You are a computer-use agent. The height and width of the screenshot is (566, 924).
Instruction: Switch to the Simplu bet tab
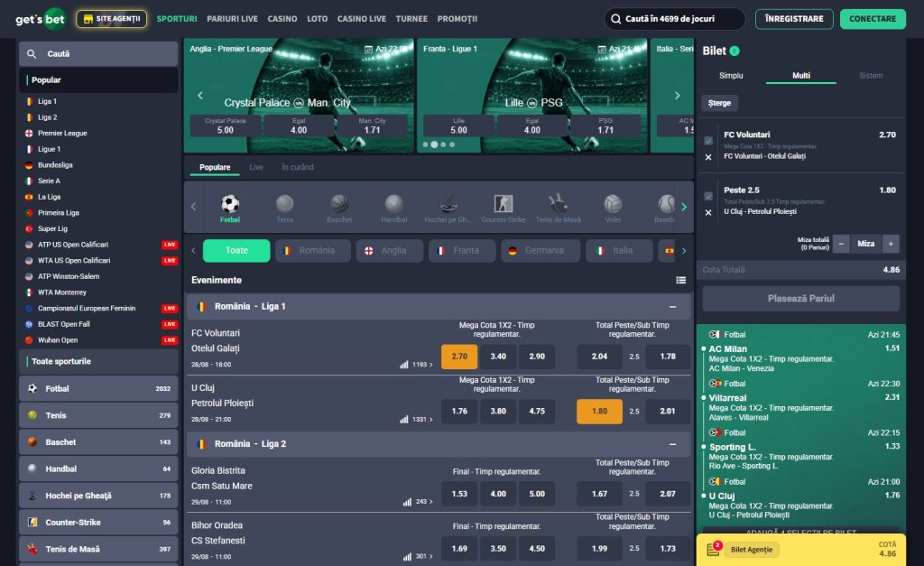731,76
